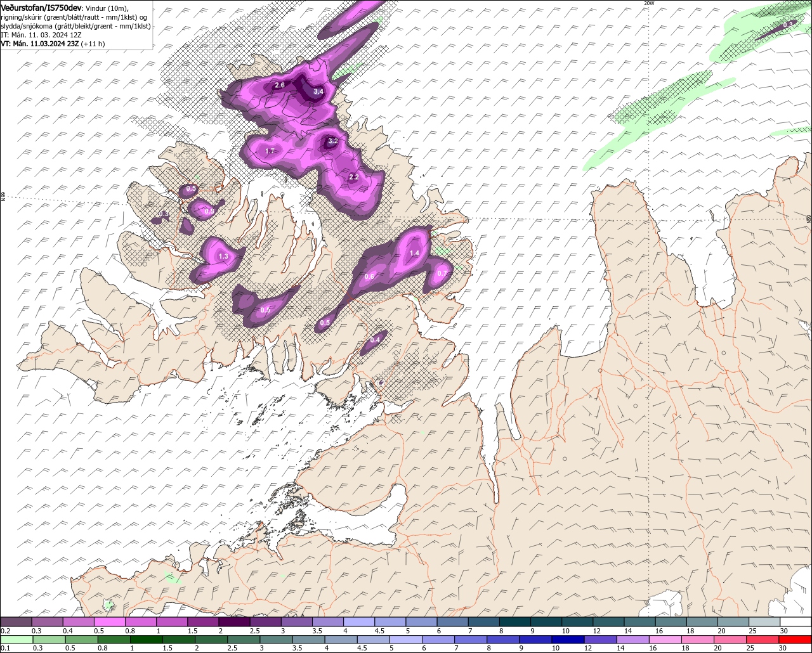Image resolution: width=812 pixels, height=653 pixels.
Task: Select palest green rain swatch starting at 0.1
Action: tap(17, 640)
